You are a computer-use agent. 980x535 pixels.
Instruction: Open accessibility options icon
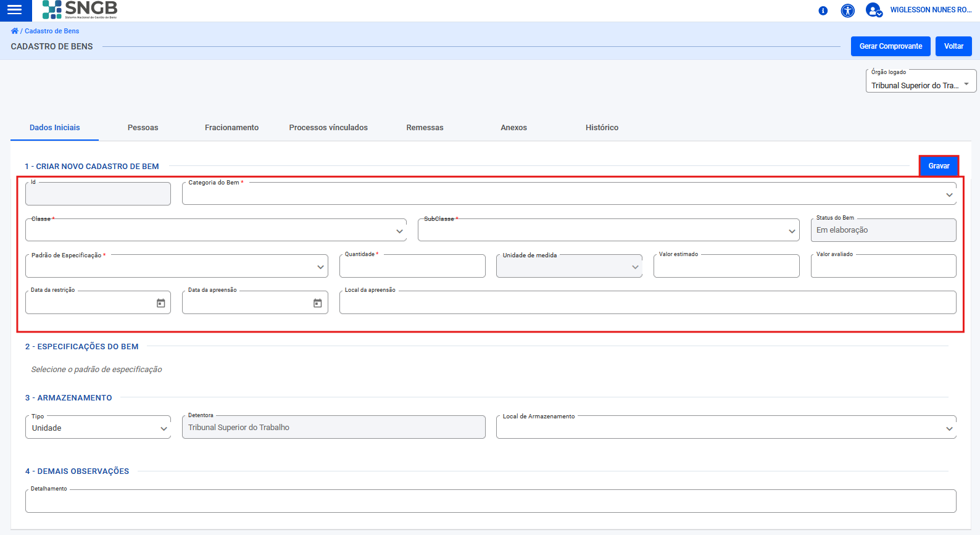pos(848,10)
